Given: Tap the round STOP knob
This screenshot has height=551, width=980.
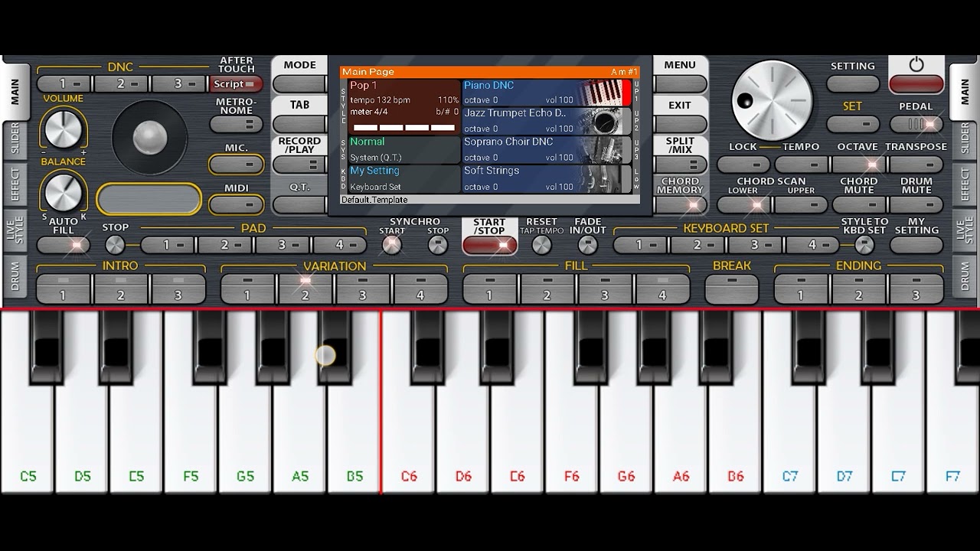Looking at the screenshot, I should click(x=115, y=245).
